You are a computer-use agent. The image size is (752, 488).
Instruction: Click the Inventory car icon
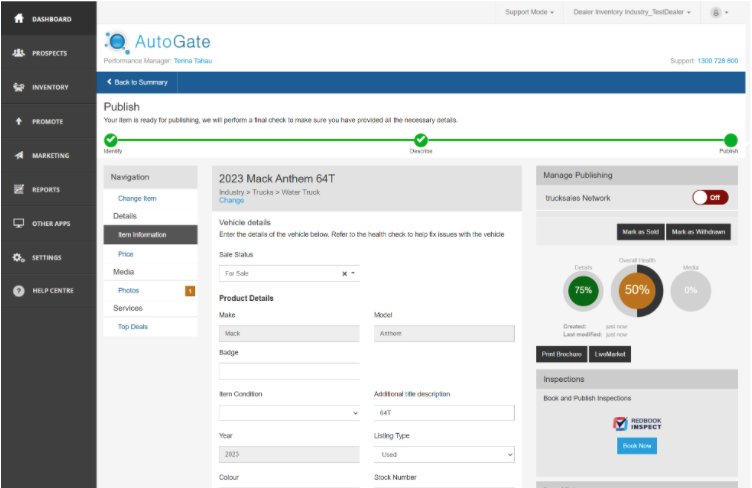18,87
